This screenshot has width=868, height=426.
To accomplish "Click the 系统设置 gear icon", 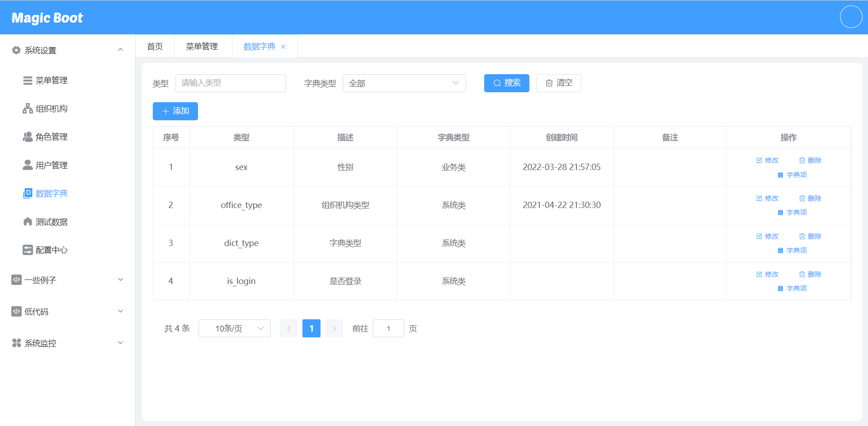I will [16, 50].
